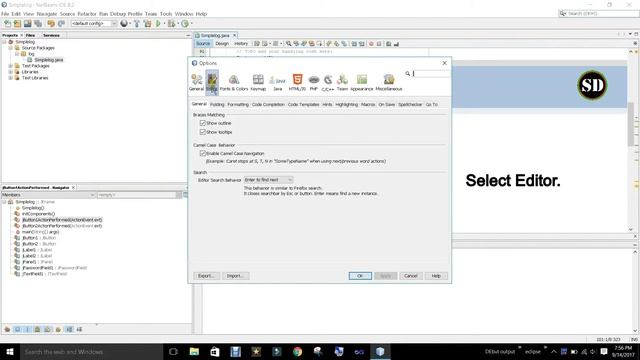This screenshot has width=640, height=360.
Task: Click the Redo toolbar icon
Action: point(61,24)
